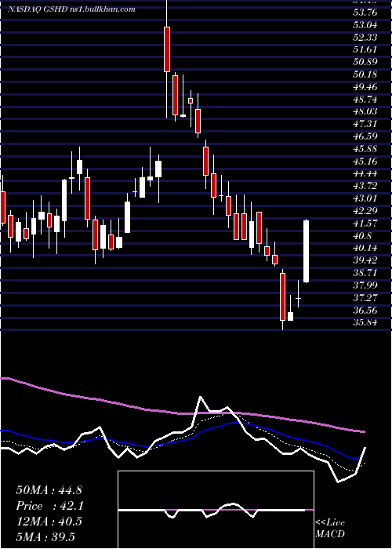392x549 pixels.
Task: Click the 12MA : 40.5 value
Action: [49, 522]
